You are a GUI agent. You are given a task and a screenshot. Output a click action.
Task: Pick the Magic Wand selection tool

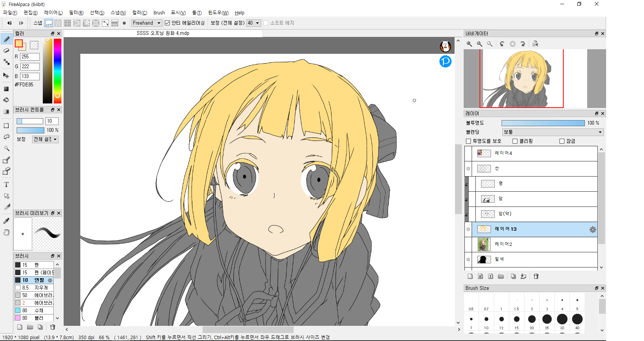pos(6,148)
